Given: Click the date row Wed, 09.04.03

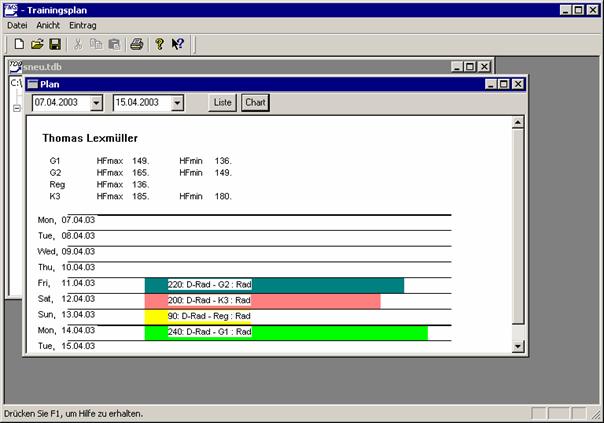Looking at the screenshot, I should pos(66,252).
